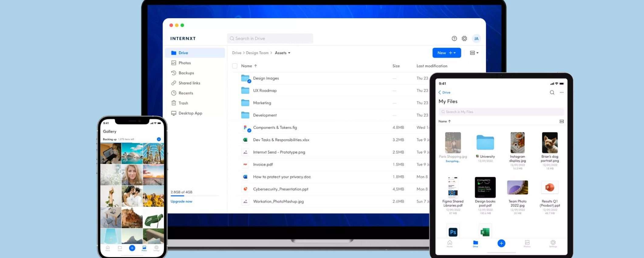Open the JA account avatar
This screenshot has width=644, height=258.
(476, 39)
